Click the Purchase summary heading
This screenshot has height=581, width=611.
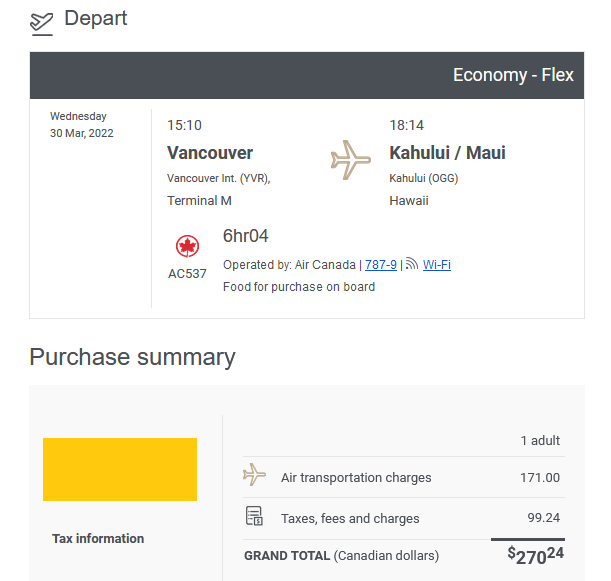132,357
